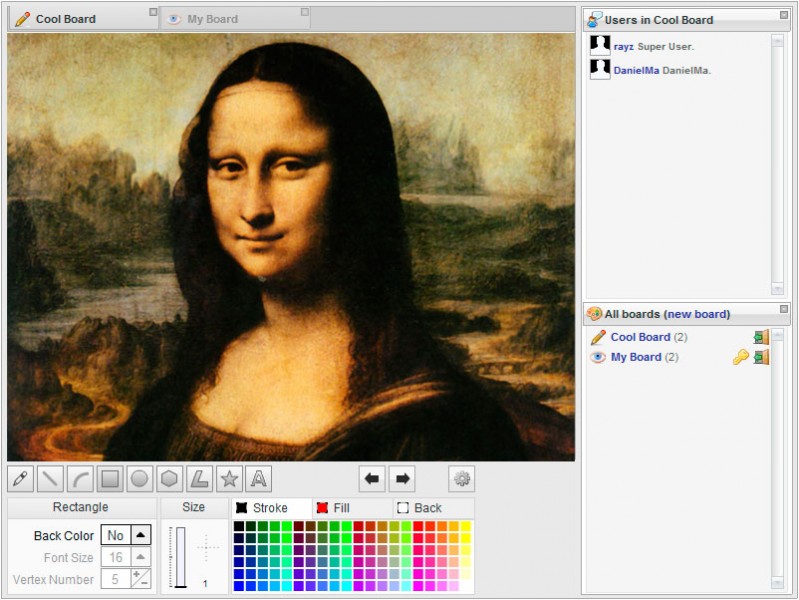Viewport: 799px width, 600px height.
Task: Click the Back Color 'No' value field
Action: (x=116, y=535)
